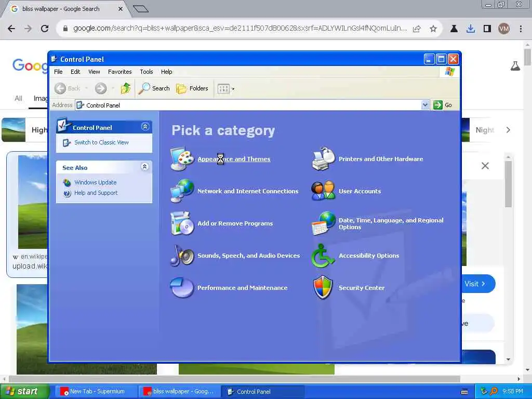Click the magnifier icon in system tray

[x=494, y=392]
